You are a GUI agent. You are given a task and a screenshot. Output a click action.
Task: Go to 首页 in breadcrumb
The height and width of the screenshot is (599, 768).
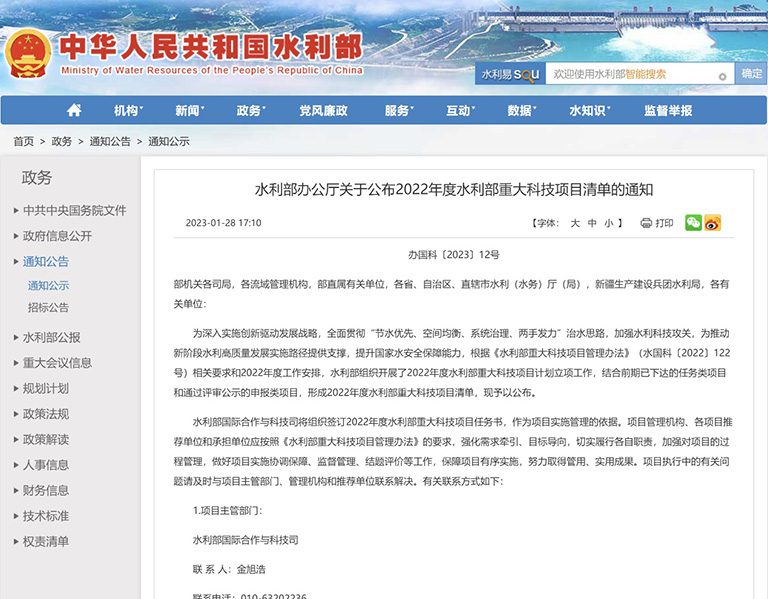(24, 142)
